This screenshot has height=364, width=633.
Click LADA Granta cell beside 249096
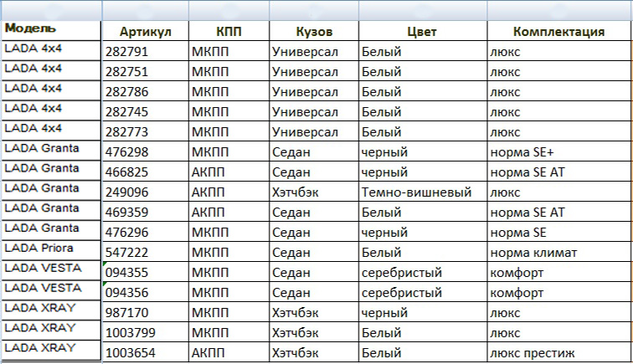(x=51, y=190)
